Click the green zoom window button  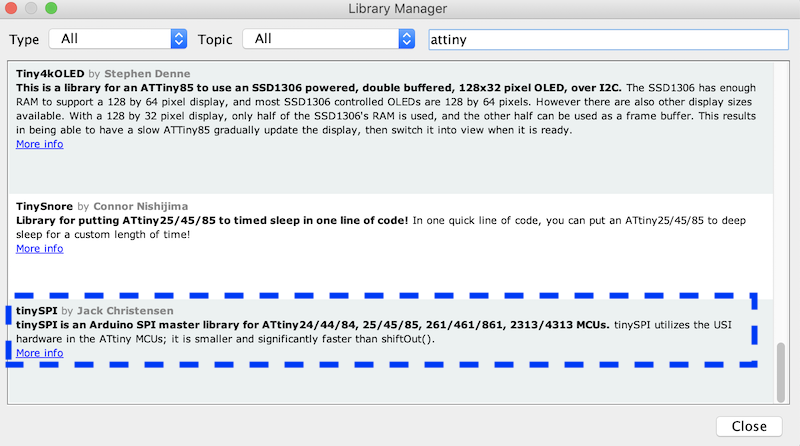[51, 8]
